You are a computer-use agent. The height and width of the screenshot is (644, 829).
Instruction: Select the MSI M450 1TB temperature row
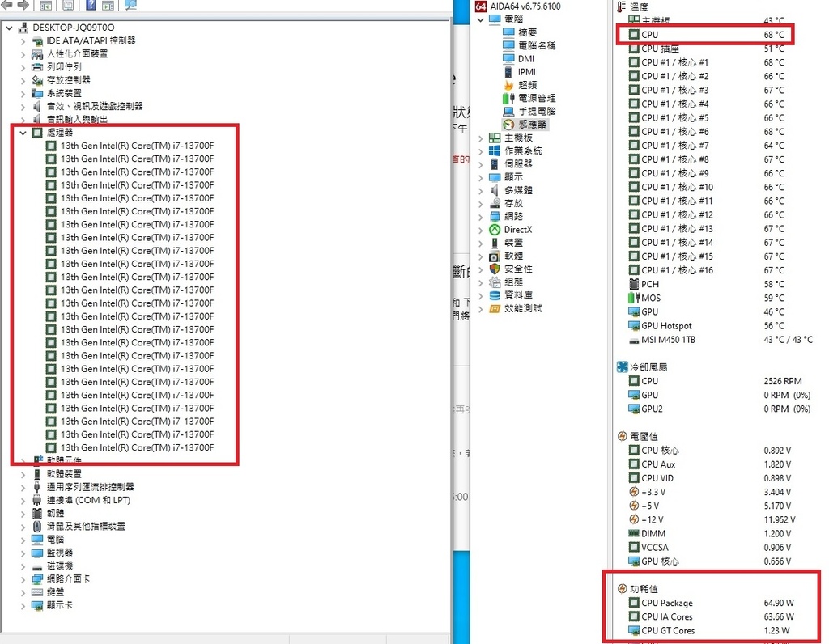pyautogui.click(x=720, y=340)
